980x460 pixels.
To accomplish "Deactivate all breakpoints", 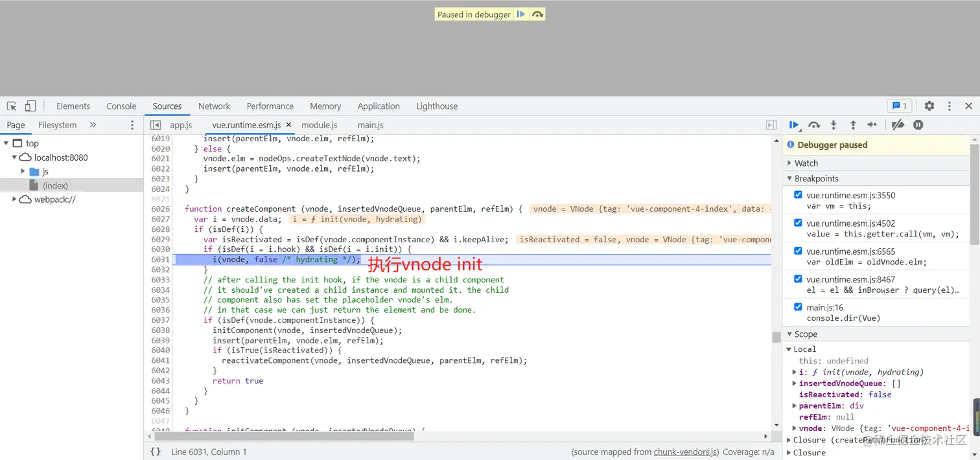I will point(898,125).
